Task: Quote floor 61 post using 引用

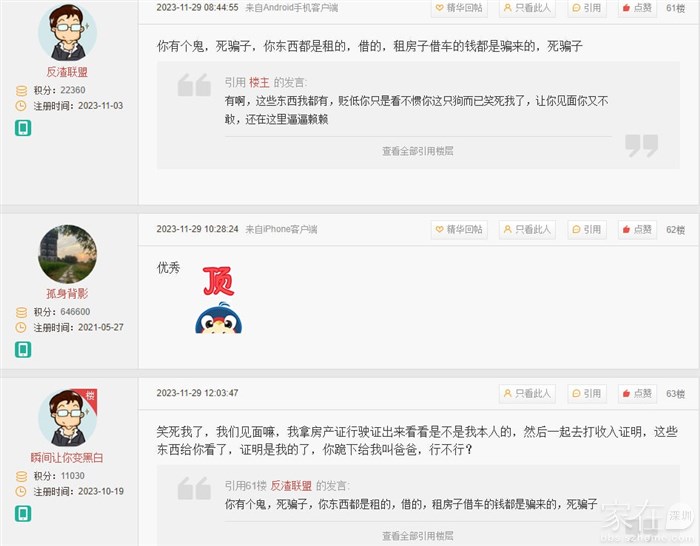Action: pyautogui.click(x=587, y=8)
